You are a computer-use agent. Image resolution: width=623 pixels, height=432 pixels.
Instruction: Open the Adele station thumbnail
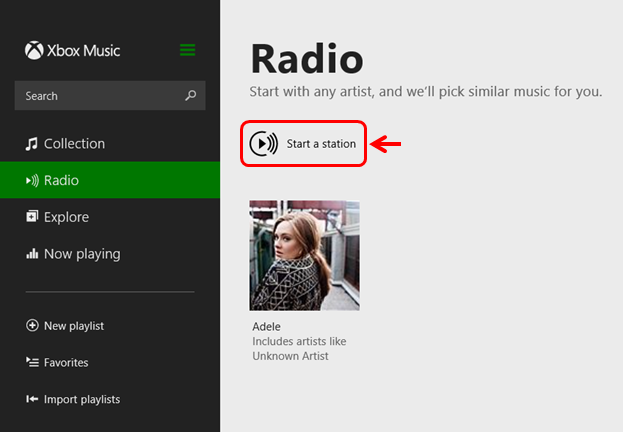[304, 255]
